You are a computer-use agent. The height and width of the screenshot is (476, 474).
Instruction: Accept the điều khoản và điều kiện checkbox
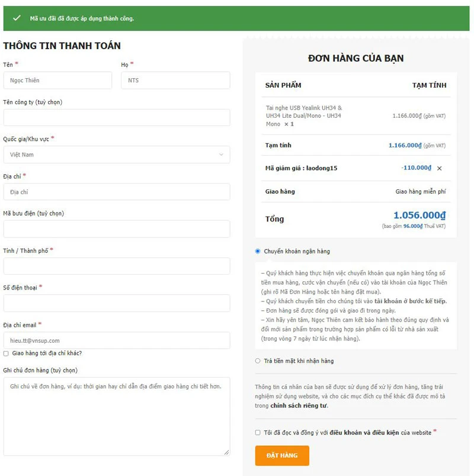tap(258, 433)
